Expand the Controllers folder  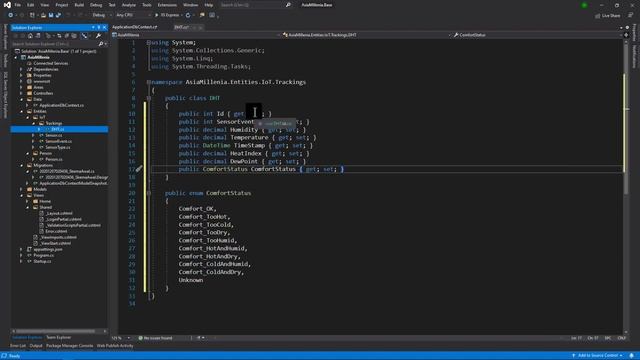[21, 93]
